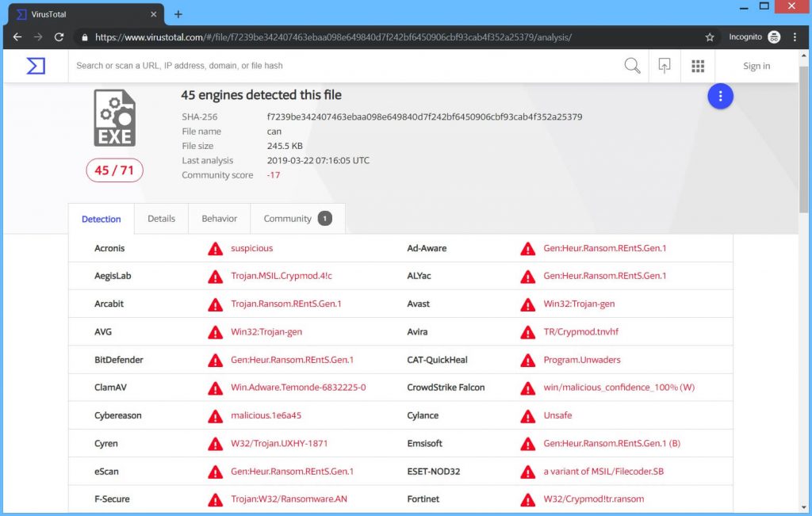Click the warning icon beside ClamAV detection

click(215, 388)
